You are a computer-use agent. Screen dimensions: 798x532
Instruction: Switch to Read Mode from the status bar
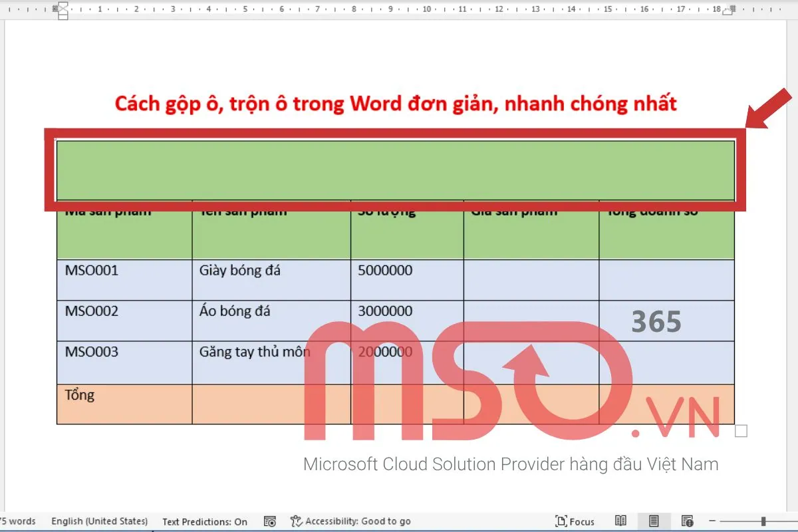622,521
